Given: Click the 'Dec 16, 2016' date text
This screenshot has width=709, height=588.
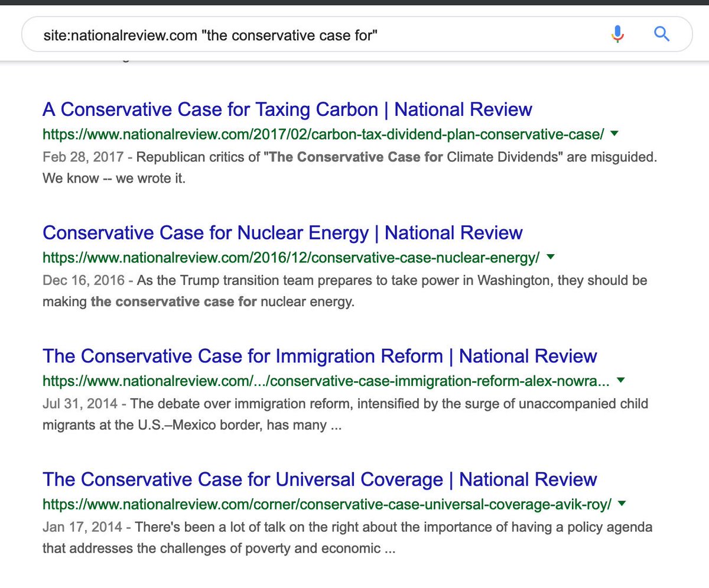Looking at the screenshot, I should coord(83,281).
